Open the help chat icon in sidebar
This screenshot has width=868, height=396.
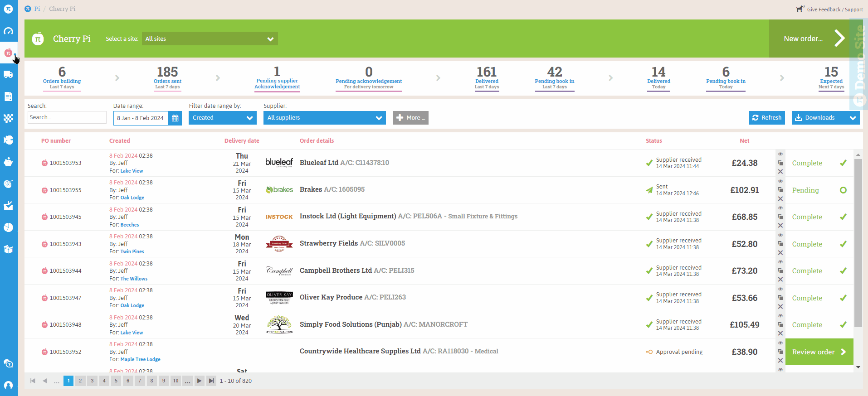[x=9, y=363]
